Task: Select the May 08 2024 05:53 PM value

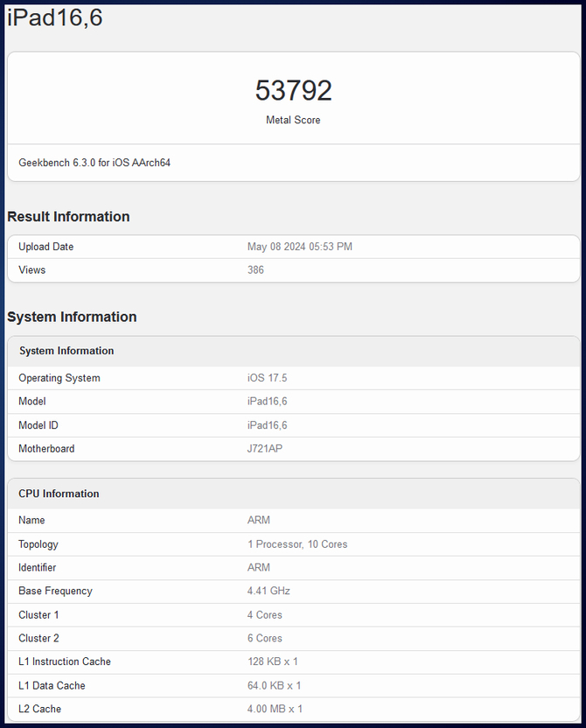Action: (x=300, y=247)
